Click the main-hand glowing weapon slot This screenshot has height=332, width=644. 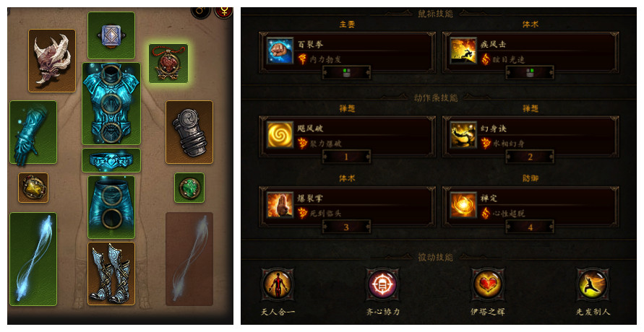tap(33, 259)
